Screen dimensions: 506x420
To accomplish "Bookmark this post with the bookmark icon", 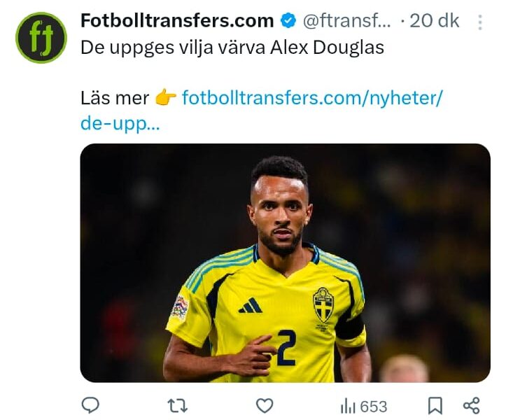I will coord(435,406).
